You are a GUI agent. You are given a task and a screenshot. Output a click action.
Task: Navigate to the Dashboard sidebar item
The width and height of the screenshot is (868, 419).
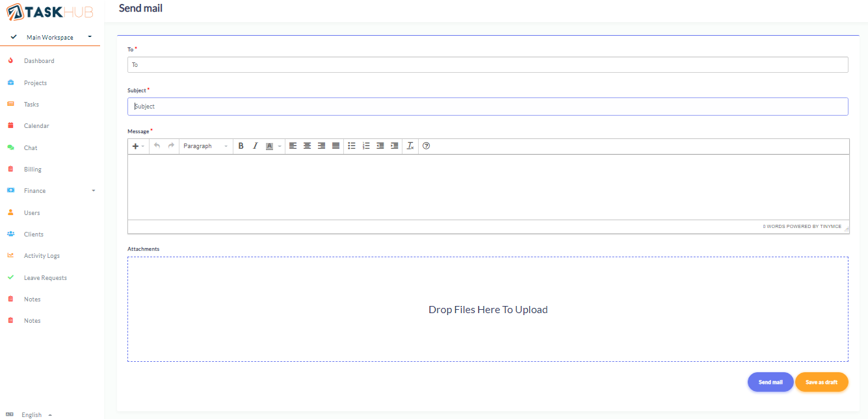tap(39, 60)
